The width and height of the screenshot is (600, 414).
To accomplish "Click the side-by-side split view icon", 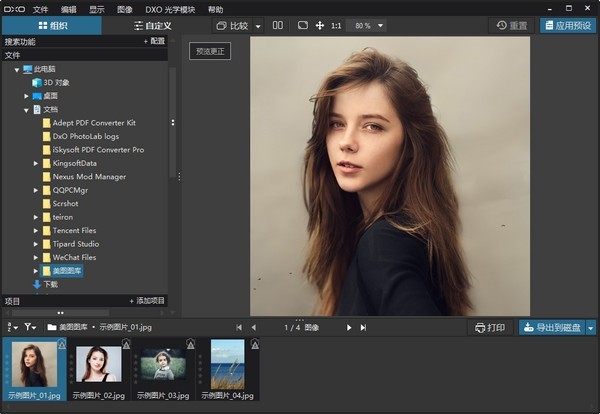I will click(x=278, y=25).
